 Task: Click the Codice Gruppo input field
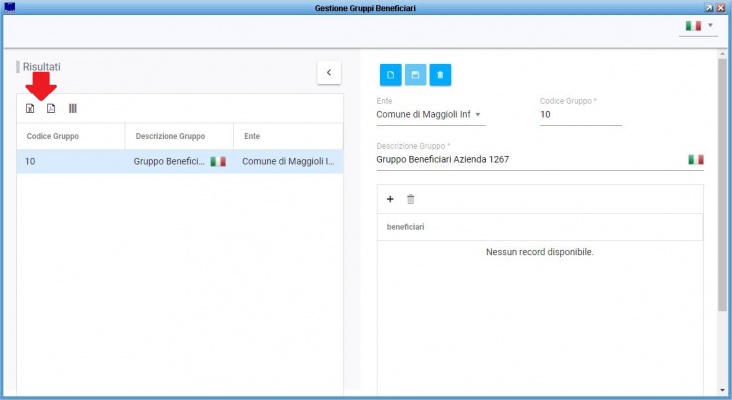[x=581, y=114]
